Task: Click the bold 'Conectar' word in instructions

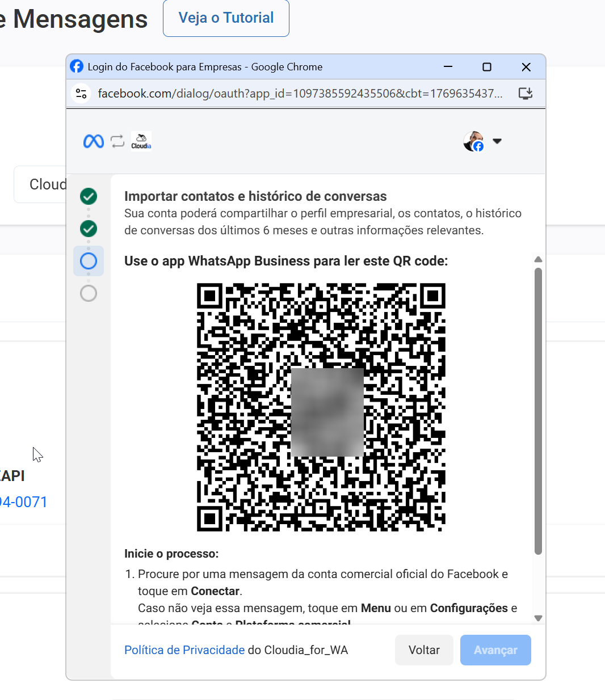Action: (215, 591)
